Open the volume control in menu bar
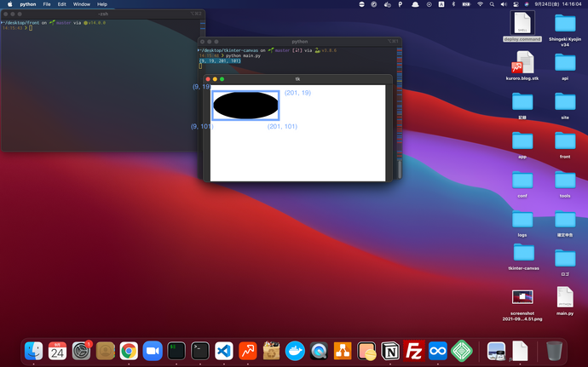The image size is (588, 367). (504, 4)
